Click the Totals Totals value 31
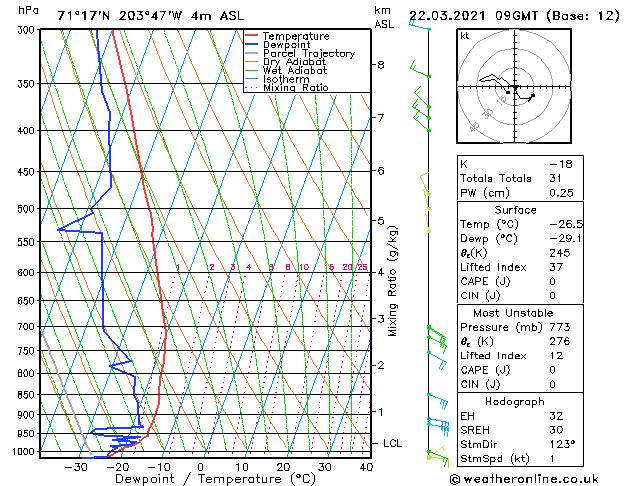 click(x=555, y=178)
